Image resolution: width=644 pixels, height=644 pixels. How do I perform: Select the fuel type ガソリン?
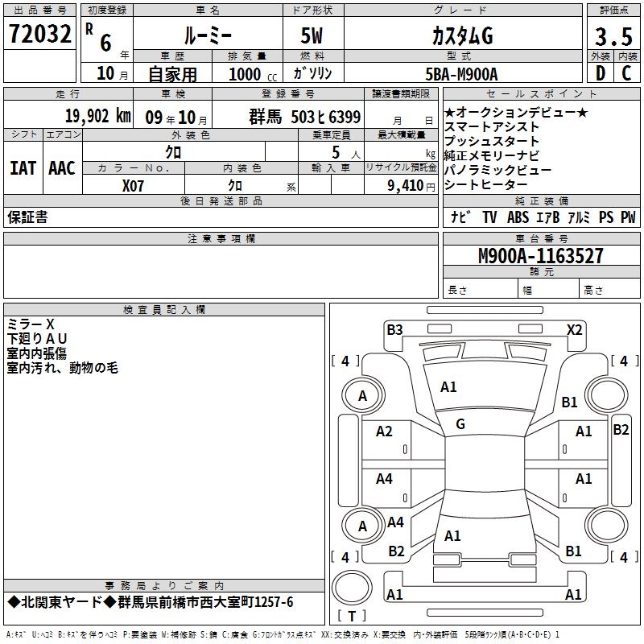[x=312, y=73]
